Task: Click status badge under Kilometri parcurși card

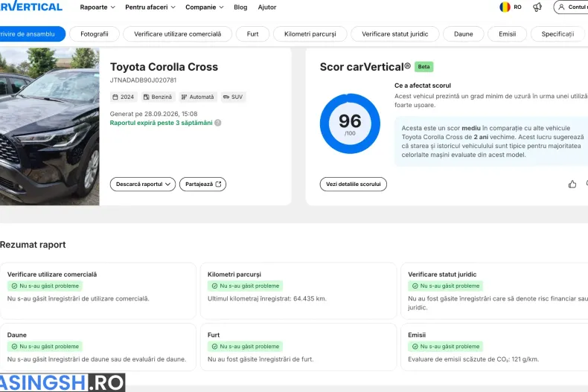Action: point(246,286)
